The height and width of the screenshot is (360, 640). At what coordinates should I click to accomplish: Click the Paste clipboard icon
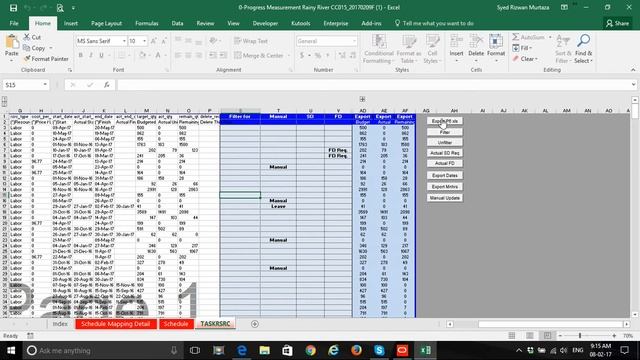(12, 42)
